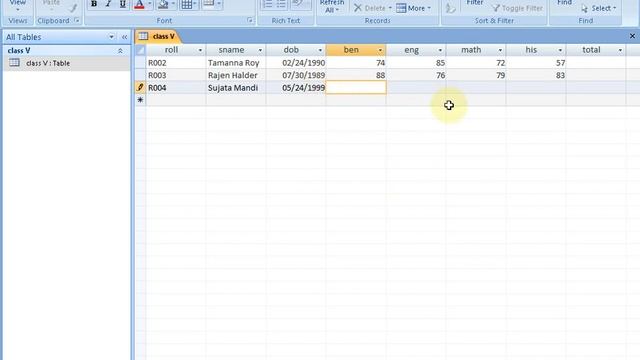Screen dimensions: 640x360
Task: Open the math column filter arrow
Action: [500, 50]
